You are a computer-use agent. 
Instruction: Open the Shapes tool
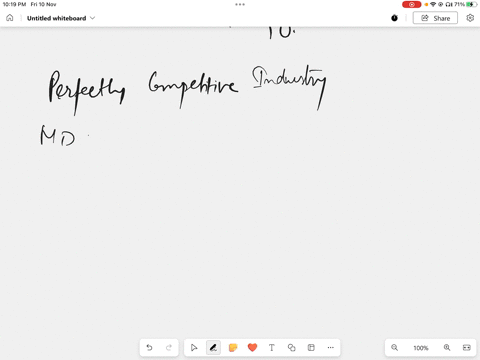tap(292, 348)
